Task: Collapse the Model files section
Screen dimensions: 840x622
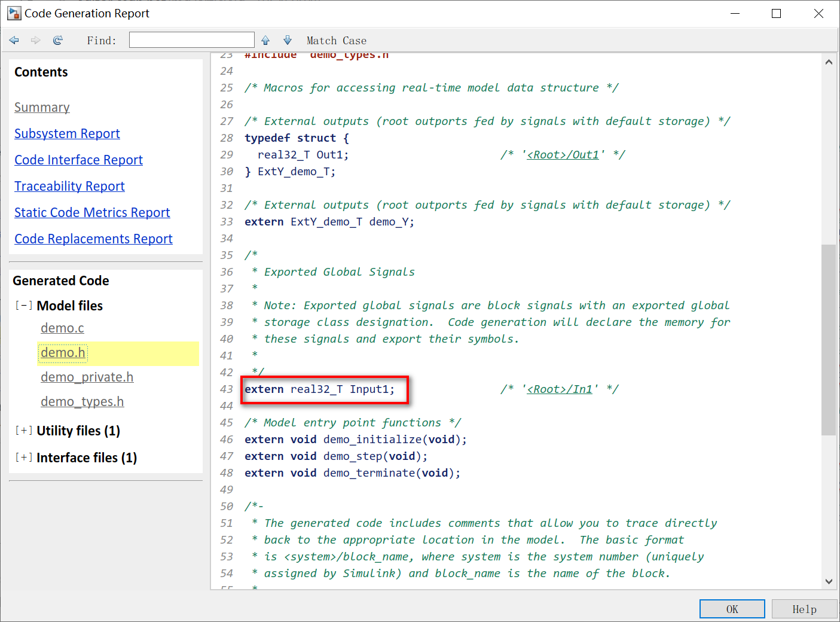Action: coord(24,306)
